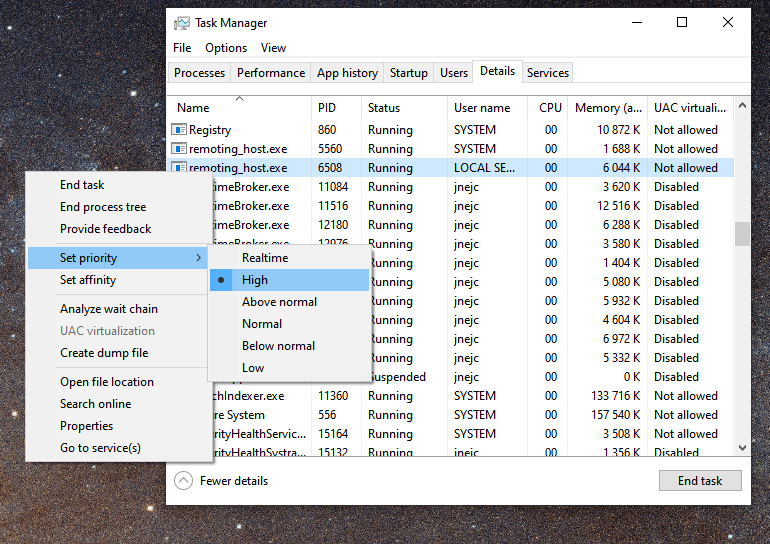Click Go to service(s) entry
This screenshot has height=544, width=770.
pyautogui.click(x=100, y=448)
